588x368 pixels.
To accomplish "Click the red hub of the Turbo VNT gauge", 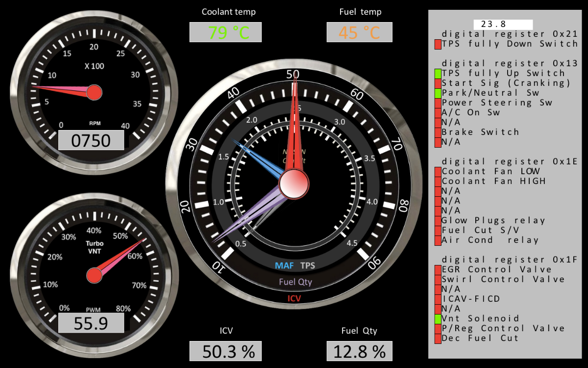I will tap(94, 275).
